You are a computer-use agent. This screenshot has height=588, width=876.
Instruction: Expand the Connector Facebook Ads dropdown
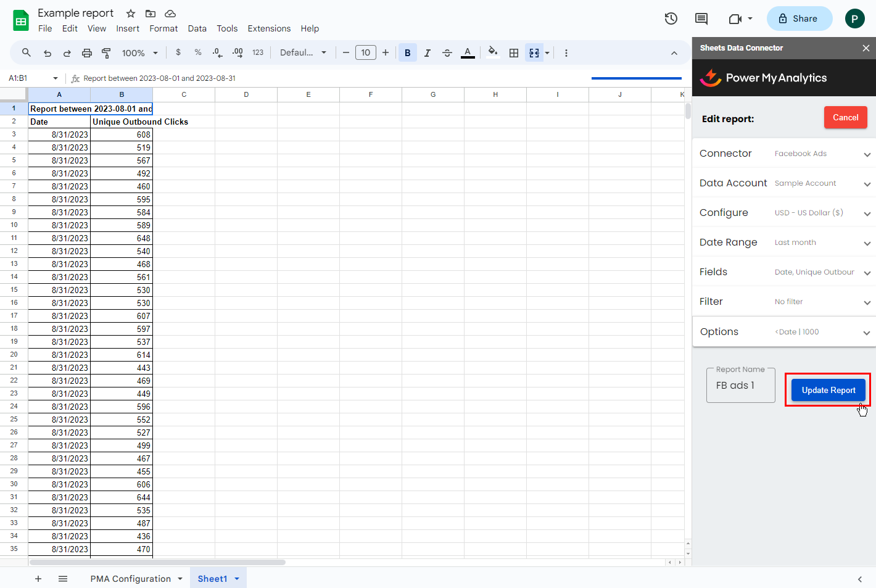point(867,154)
